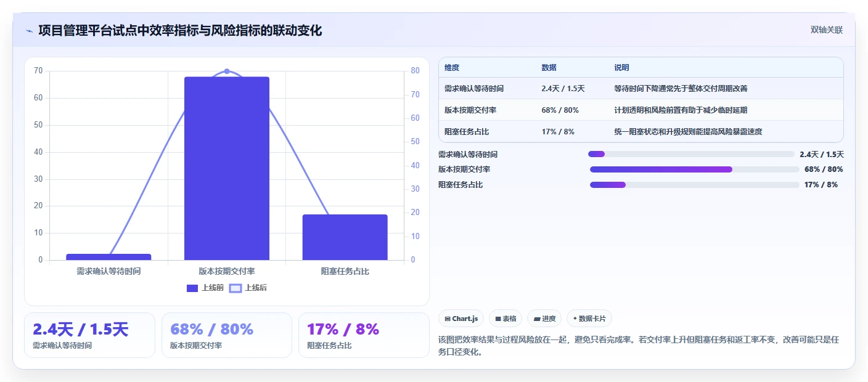Click the 需求确认等待时间 bar in the chart
Viewport: 868px width, 382px height.
coord(108,257)
